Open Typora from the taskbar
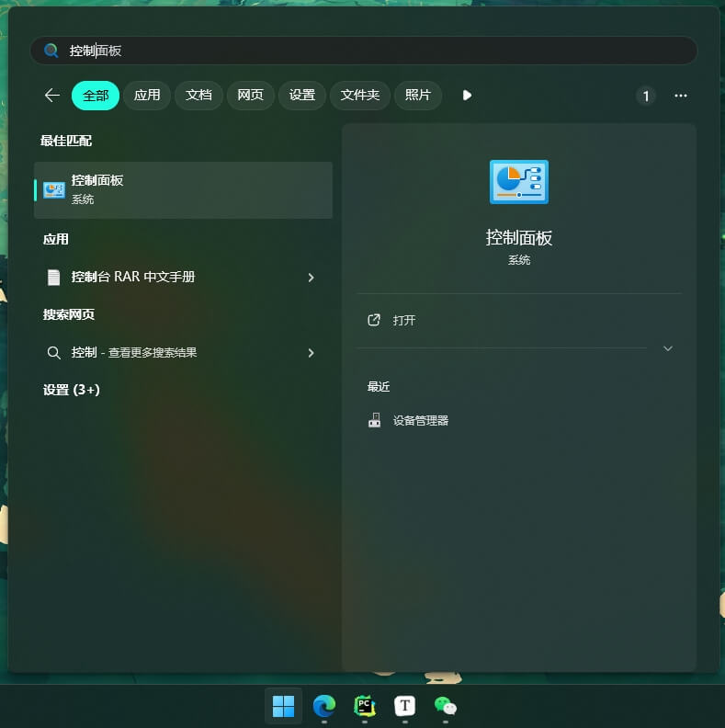 pos(404,706)
